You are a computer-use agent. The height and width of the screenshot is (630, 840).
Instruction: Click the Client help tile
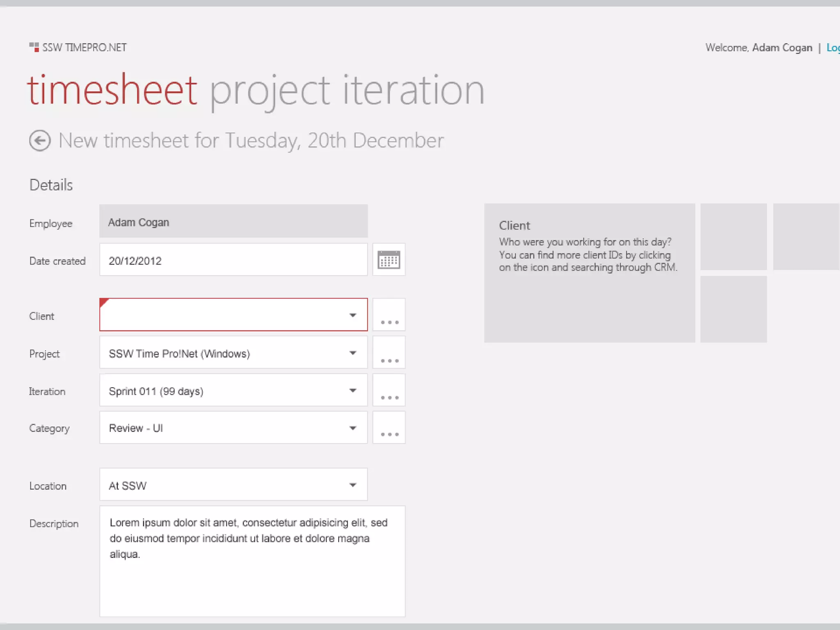point(589,273)
